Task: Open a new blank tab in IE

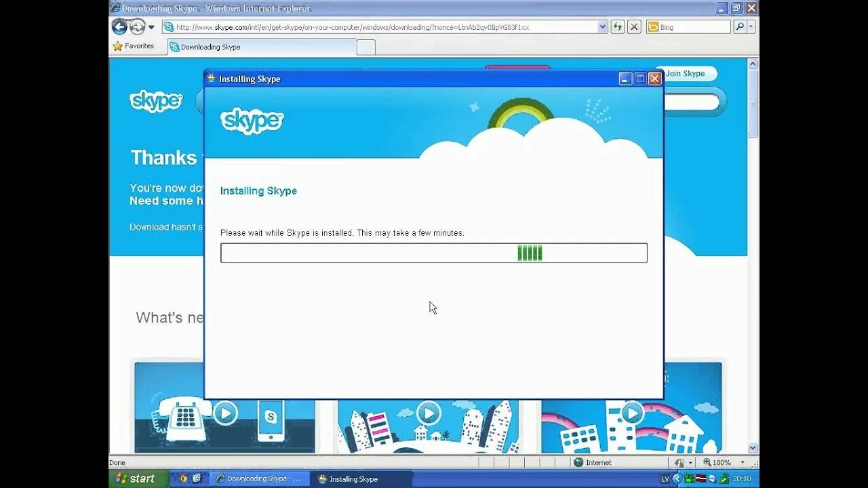Action: coord(366,47)
